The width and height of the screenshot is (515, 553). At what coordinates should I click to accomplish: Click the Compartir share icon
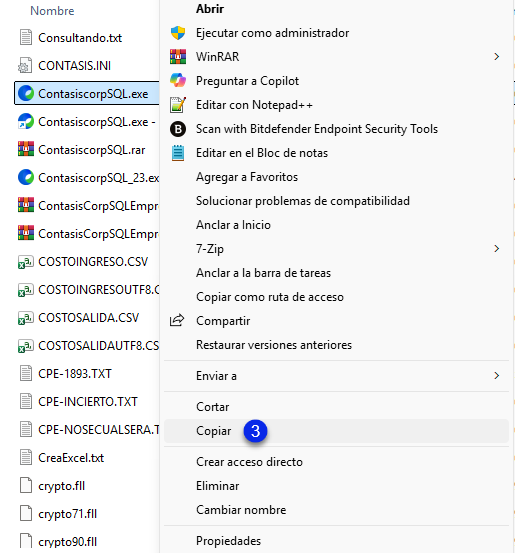click(177, 320)
